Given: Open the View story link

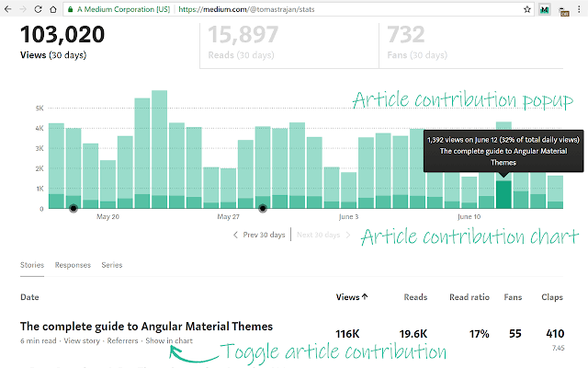Looking at the screenshot, I should 82,340.
